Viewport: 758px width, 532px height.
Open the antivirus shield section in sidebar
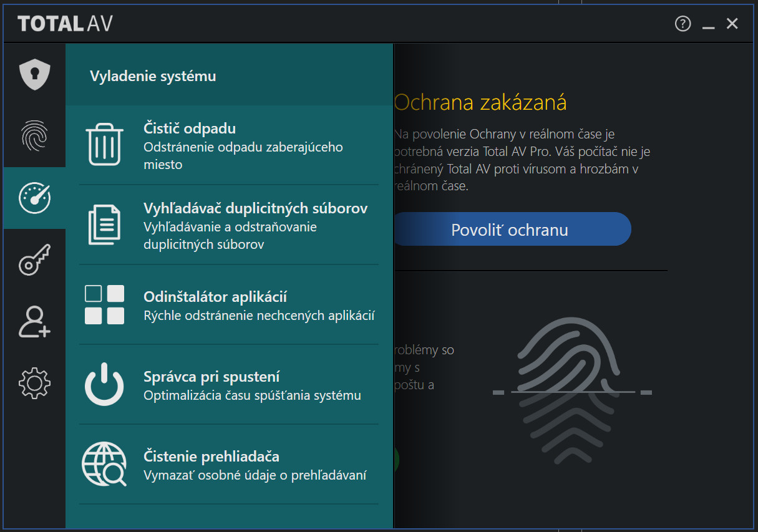[x=34, y=74]
